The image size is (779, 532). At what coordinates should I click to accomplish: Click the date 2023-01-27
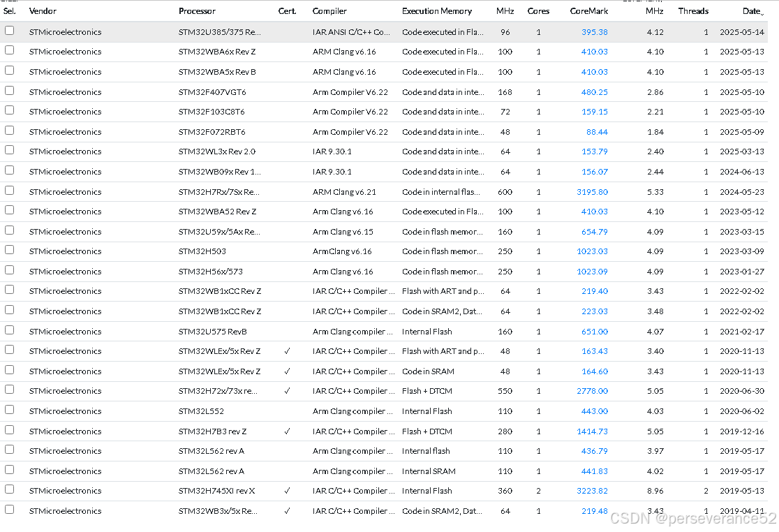tap(742, 272)
